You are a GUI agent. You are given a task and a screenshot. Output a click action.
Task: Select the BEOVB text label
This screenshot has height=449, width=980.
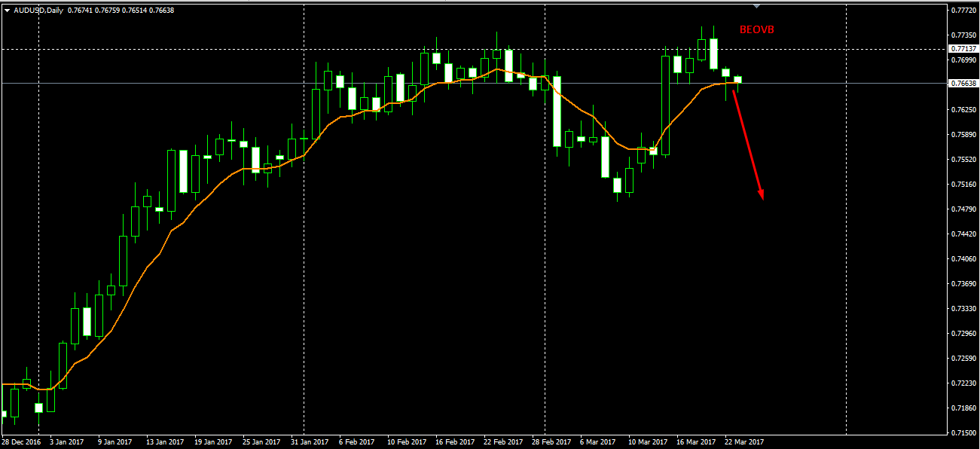click(757, 30)
